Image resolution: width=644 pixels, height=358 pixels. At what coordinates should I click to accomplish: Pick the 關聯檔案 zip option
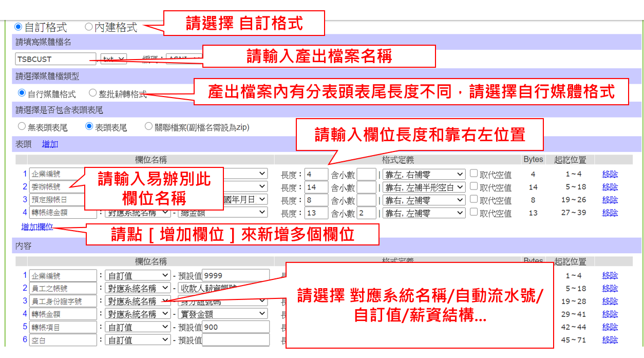(149, 125)
